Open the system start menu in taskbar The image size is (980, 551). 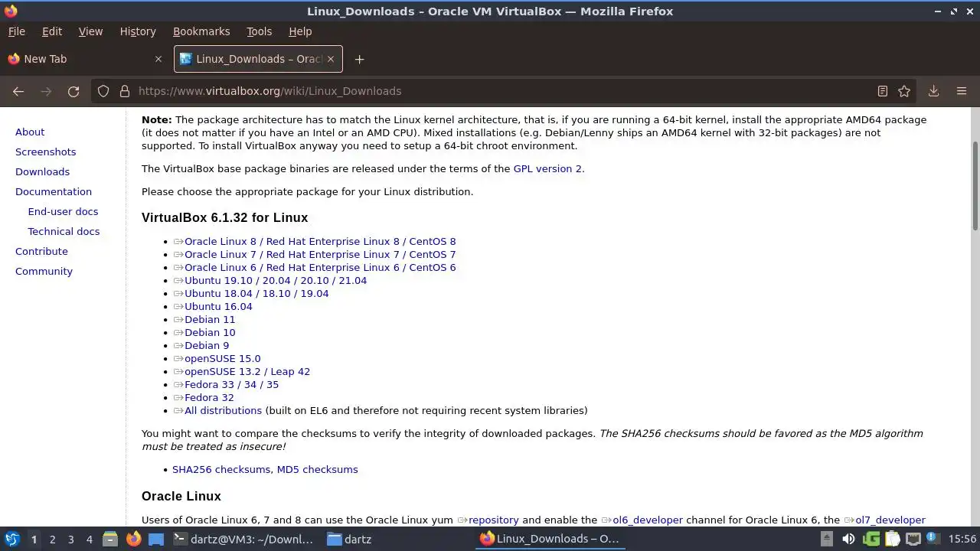pos(11,539)
